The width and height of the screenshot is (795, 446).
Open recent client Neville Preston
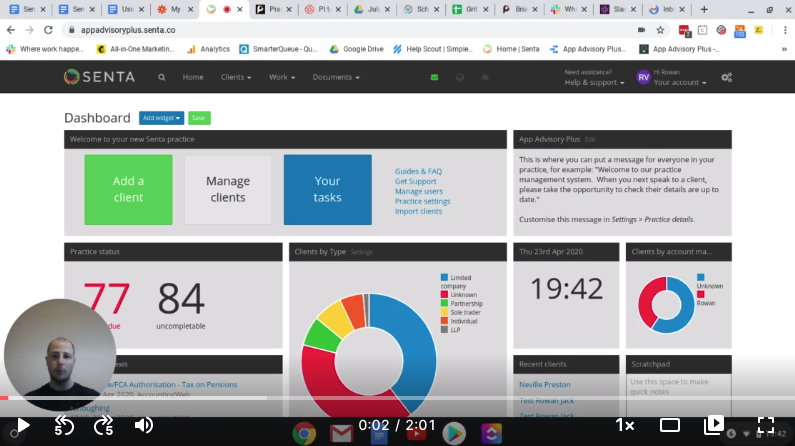pos(545,385)
